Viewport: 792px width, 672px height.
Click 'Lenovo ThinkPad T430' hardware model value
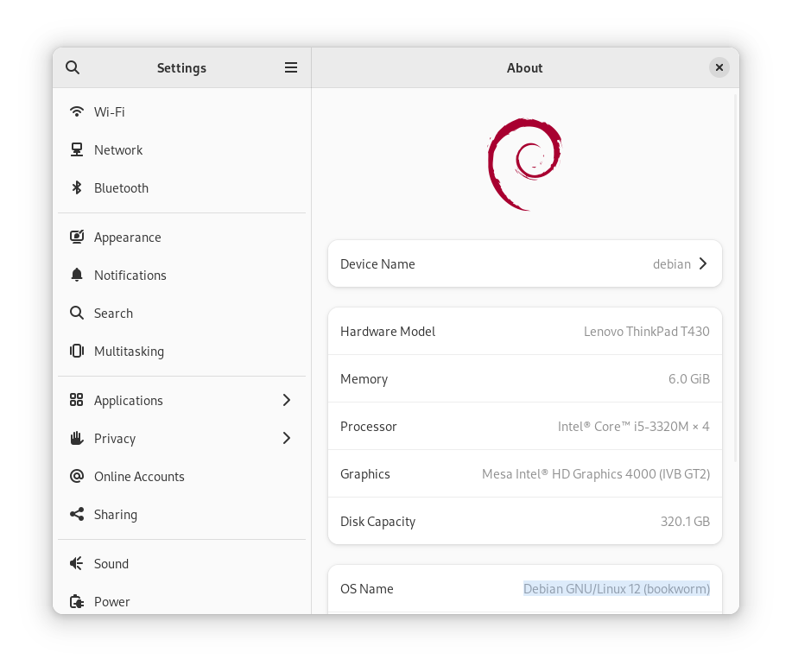(647, 332)
